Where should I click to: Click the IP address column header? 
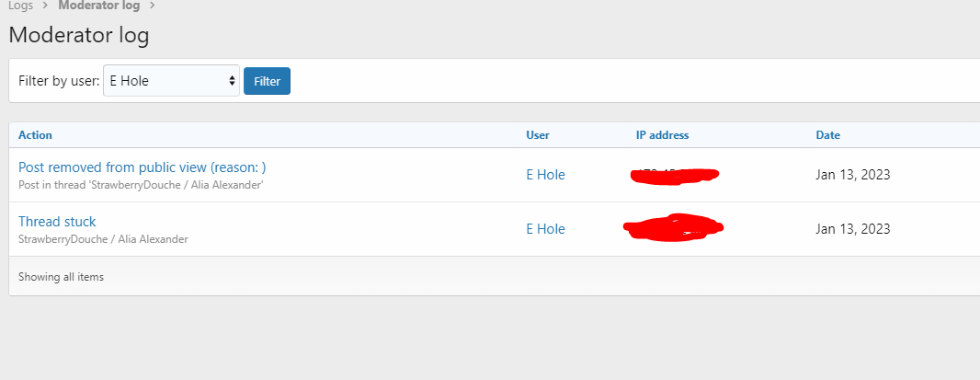click(x=663, y=135)
